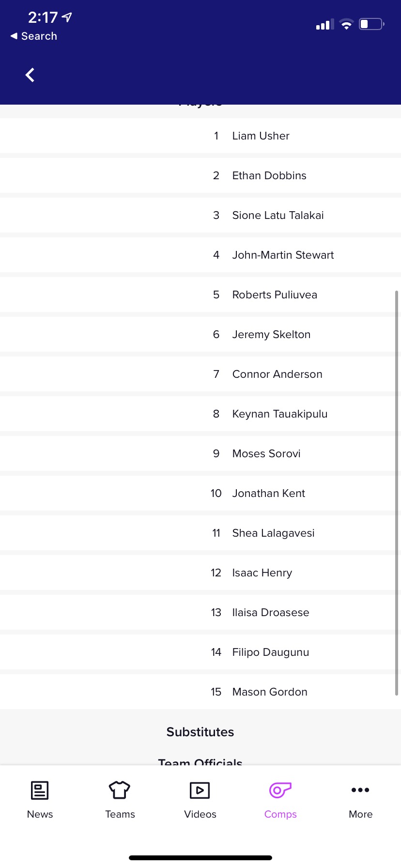Screen dimensions: 401x868
Task: Open Sione Latu Talakai's row
Action: pos(278,216)
